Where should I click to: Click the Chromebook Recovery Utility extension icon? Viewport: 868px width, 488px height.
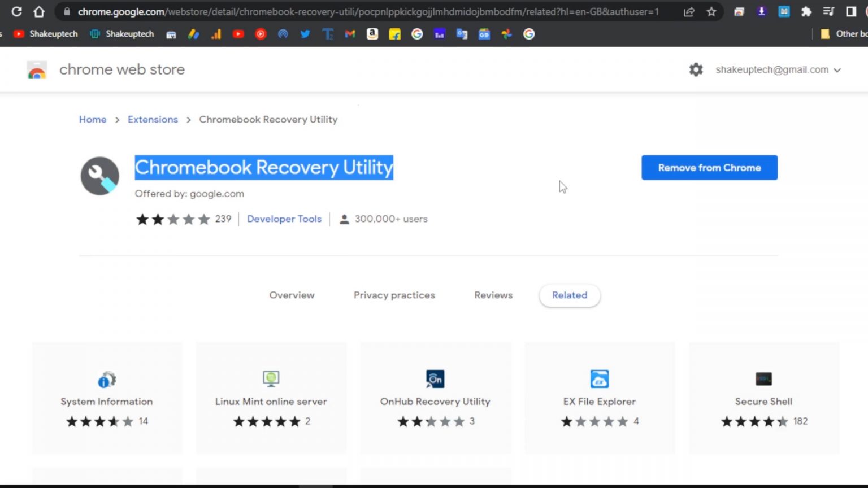point(100,175)
